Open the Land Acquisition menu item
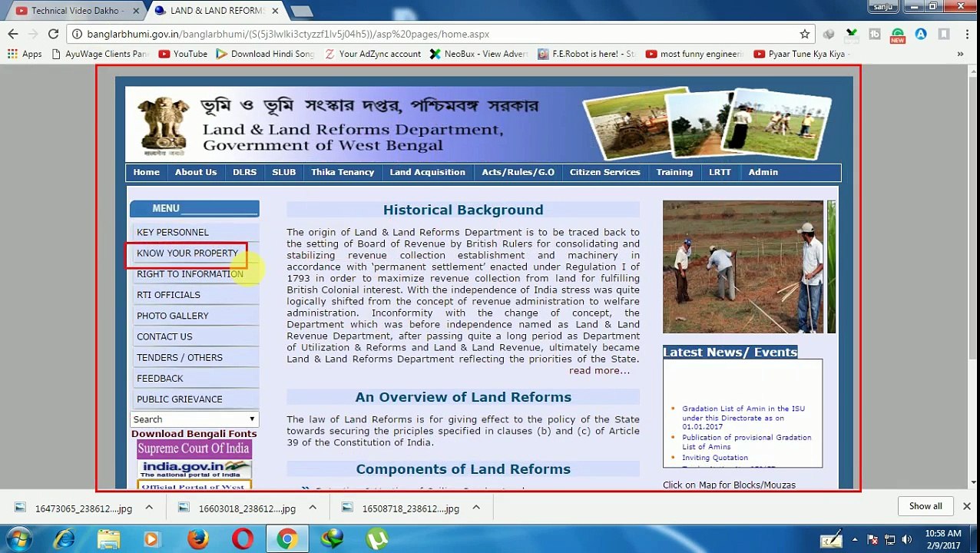980x553 pixels. [x=427, y=172]
